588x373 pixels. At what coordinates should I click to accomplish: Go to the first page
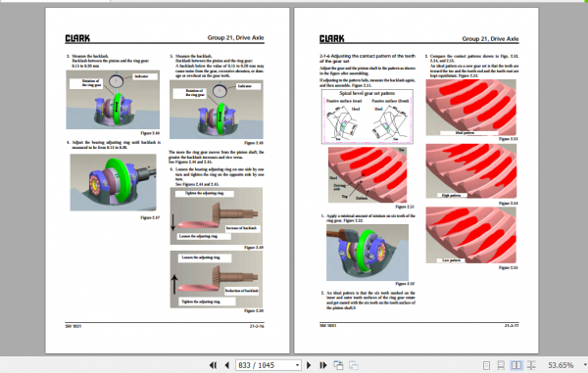pyautogui.click(x=213, y=365)
